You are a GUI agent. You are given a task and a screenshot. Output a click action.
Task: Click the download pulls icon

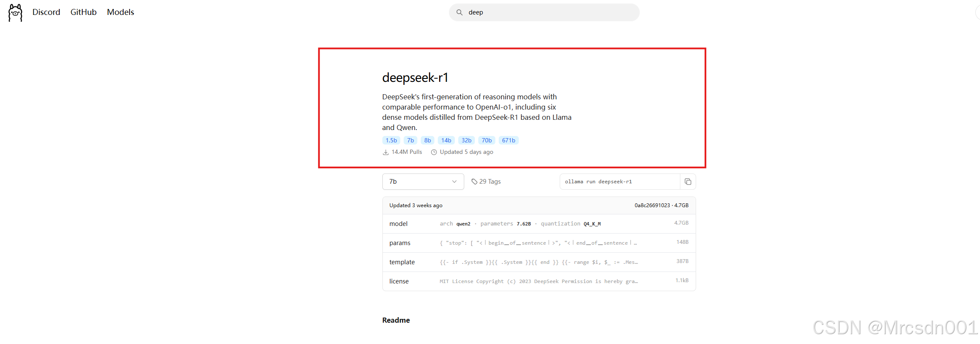pos(386,152)
